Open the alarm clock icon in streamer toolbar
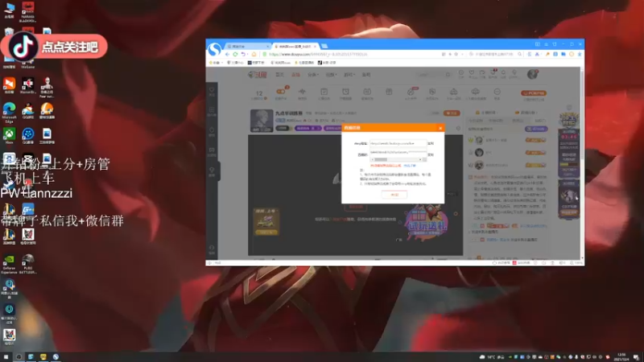This screenshot has width=644, height=362. pyautogui.click(x=345, y=93)
